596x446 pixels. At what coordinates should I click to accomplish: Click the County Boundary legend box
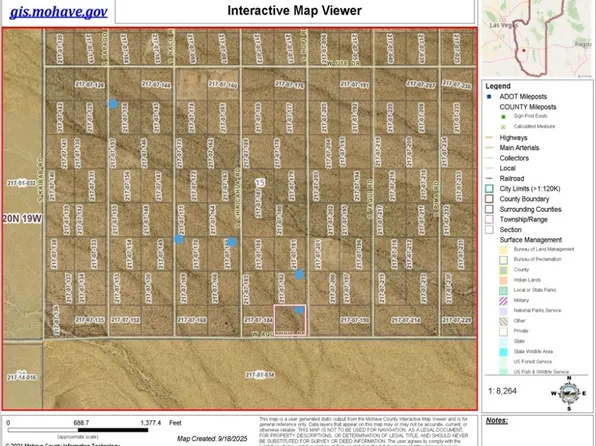pyautogui.click(x=489, y=199)
